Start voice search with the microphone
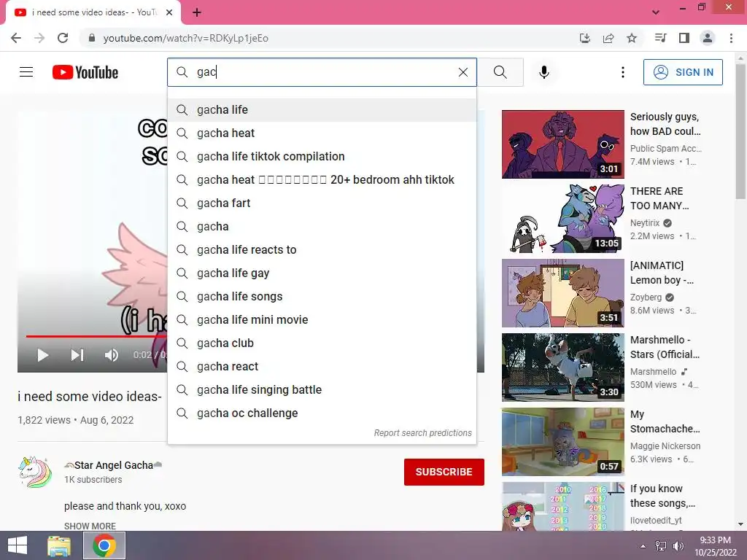The height and width of the screenshot is (560, 747). pos(544,72)
